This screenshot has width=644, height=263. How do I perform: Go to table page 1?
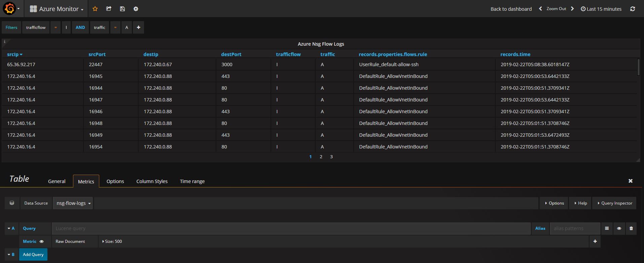[x=311, y=157]
